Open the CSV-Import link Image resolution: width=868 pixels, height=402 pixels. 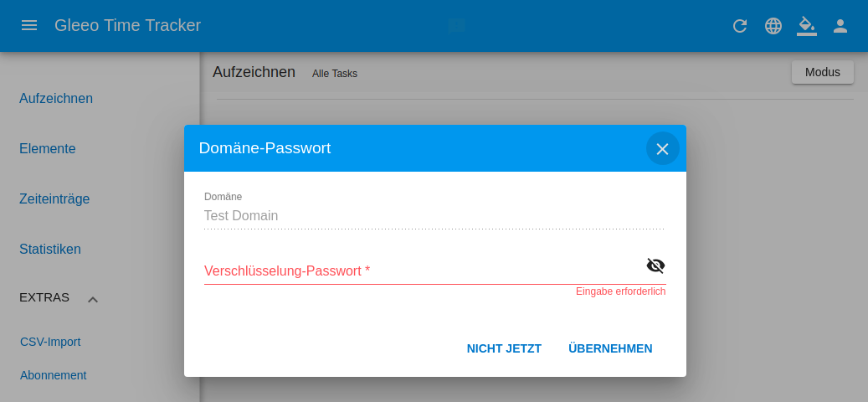coord(50,342)
